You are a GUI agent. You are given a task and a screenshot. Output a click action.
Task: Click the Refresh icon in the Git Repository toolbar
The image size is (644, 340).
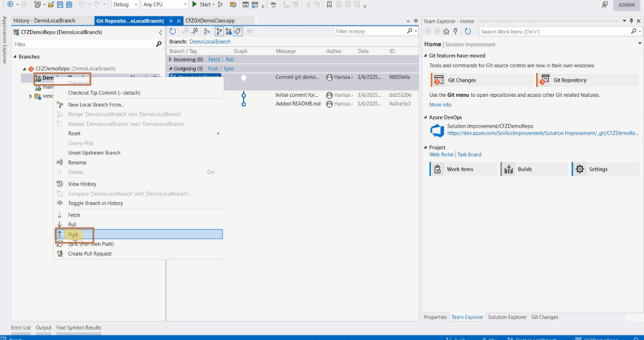(x=172, y=31)
